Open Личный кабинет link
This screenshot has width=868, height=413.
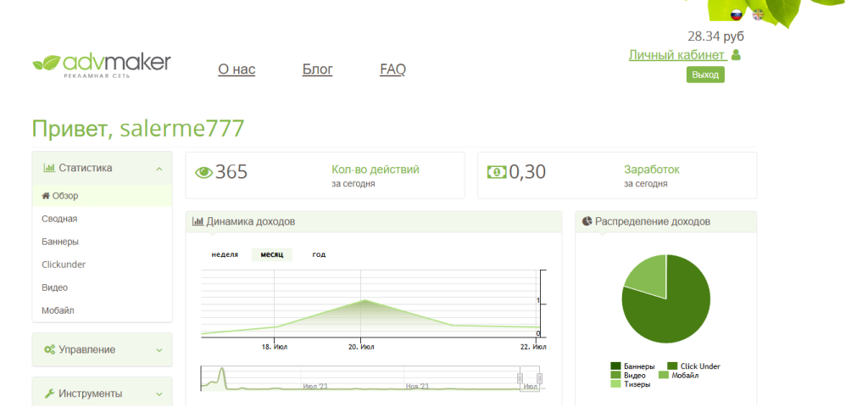pyautogui.click(x=676, y=55)
